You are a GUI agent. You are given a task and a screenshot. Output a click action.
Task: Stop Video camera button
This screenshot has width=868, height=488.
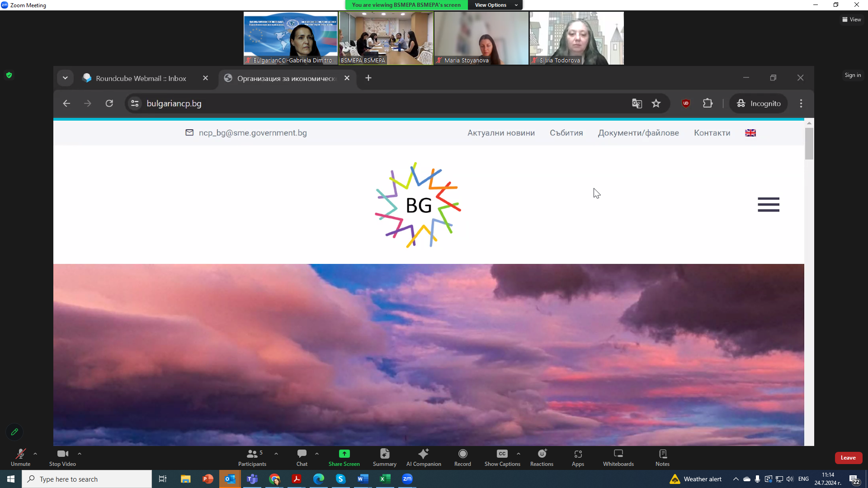coord(62,457)
